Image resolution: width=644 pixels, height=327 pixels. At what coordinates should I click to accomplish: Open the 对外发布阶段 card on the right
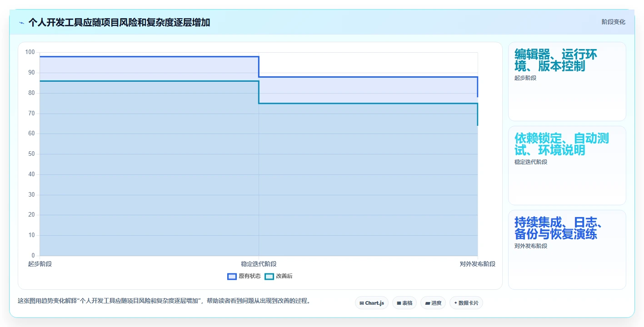click(x=567, y=250)
